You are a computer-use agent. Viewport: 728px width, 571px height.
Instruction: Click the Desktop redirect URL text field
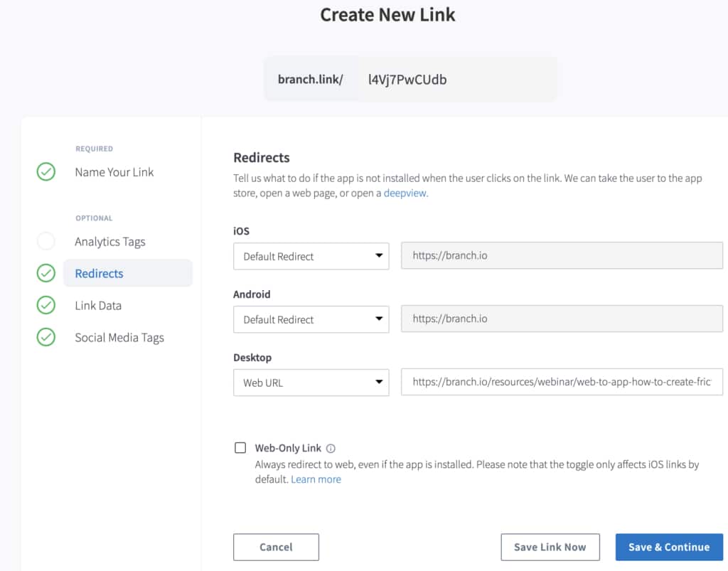(561, 382)
